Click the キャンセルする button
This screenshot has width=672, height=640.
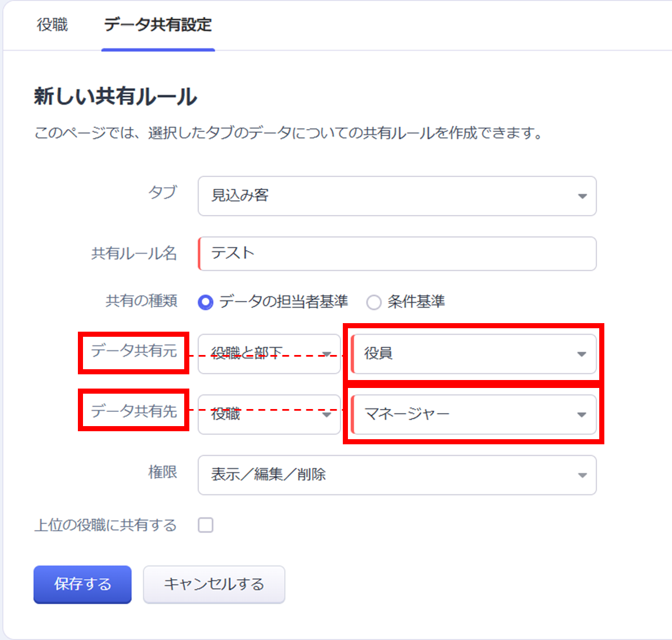point(214,584)
